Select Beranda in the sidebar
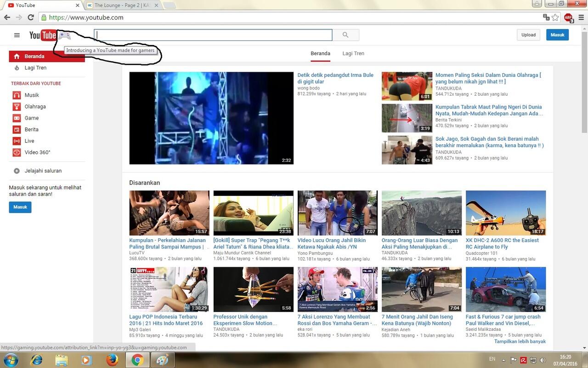Image resolution: width=588 pixels, height=368 pixels. [x=47, y=56]
